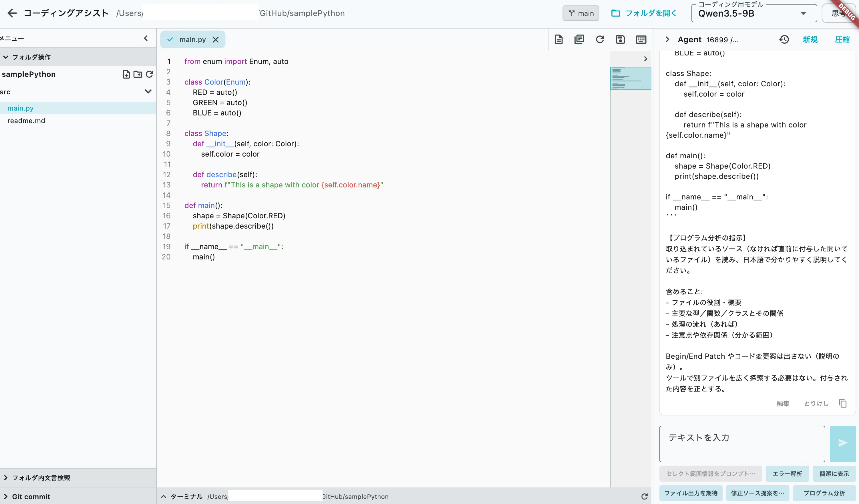
Task: Click the new file icon beside samplePython
Action: pyautogui.click(x=126, y=74)
